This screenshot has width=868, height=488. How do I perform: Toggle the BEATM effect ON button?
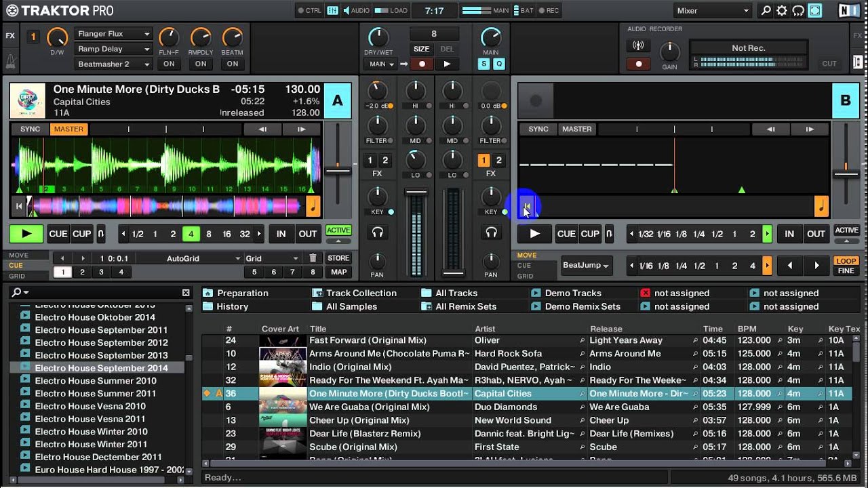pos(233,64)
